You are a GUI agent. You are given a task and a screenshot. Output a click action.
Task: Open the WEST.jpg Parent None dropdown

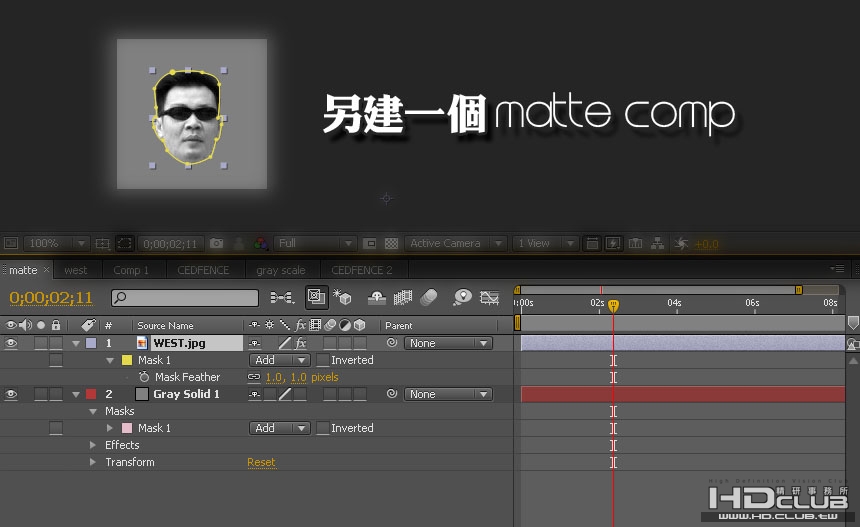(448, 343)
